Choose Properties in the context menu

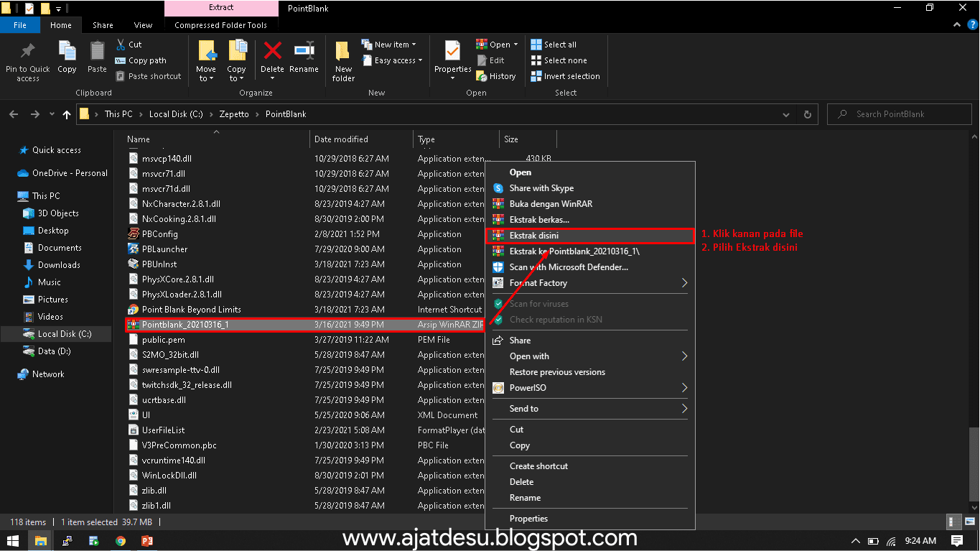(x=590, y=519)
